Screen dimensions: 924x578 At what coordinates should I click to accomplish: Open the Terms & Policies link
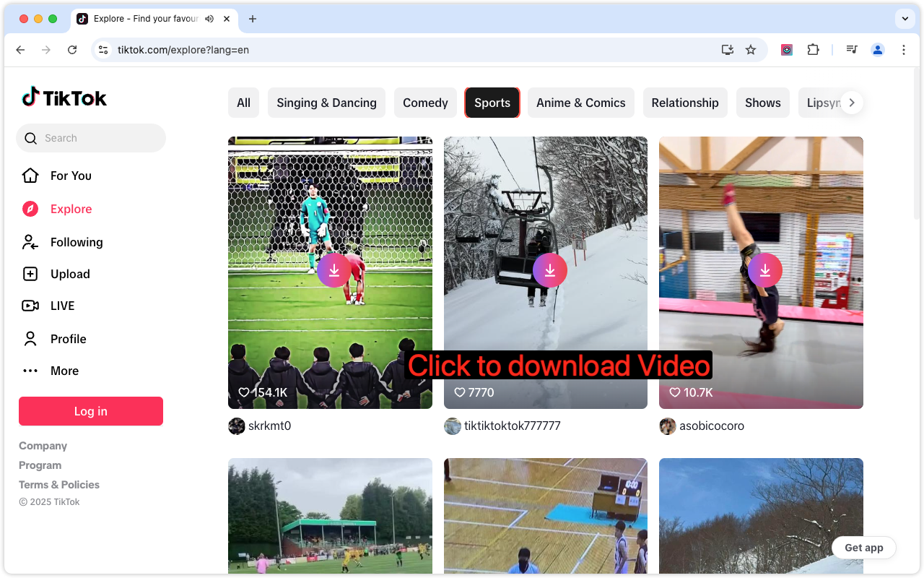[x=58, y=484]
